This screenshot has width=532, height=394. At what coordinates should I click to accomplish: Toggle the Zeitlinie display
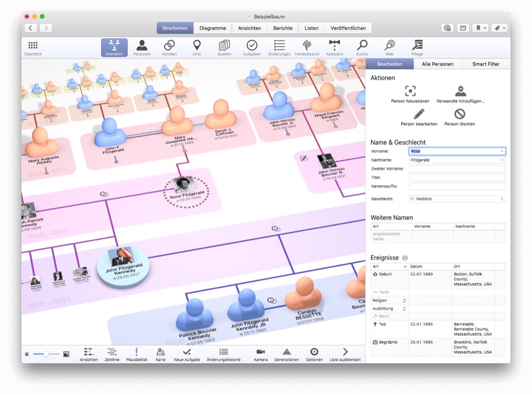(112, 354)
